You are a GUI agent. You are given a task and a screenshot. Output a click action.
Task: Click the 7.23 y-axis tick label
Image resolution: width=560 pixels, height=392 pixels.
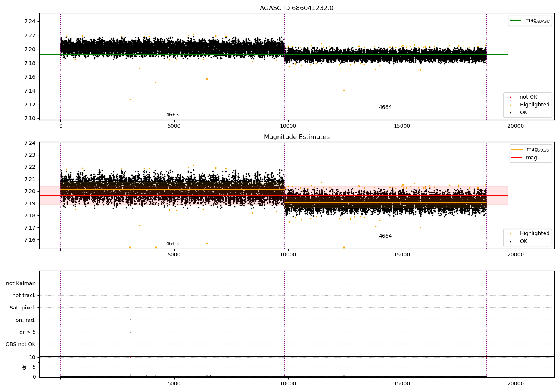coord(29,155)
